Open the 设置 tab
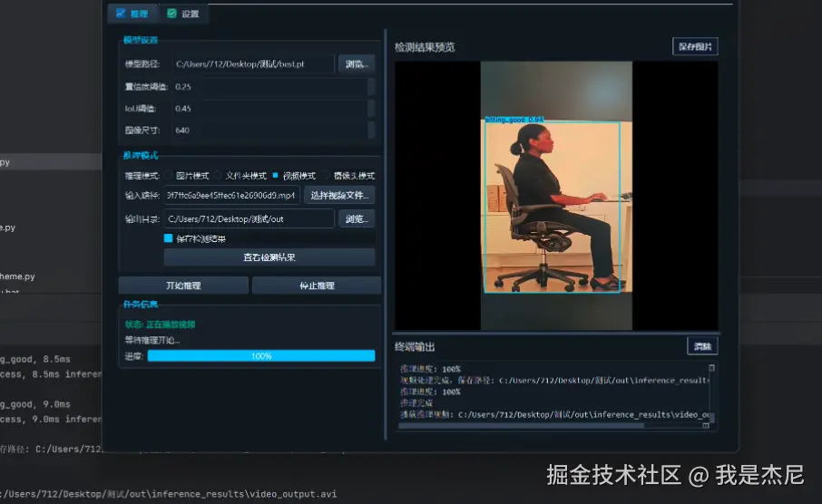Viewport: 822px width, 504px height. pos(183,14)
